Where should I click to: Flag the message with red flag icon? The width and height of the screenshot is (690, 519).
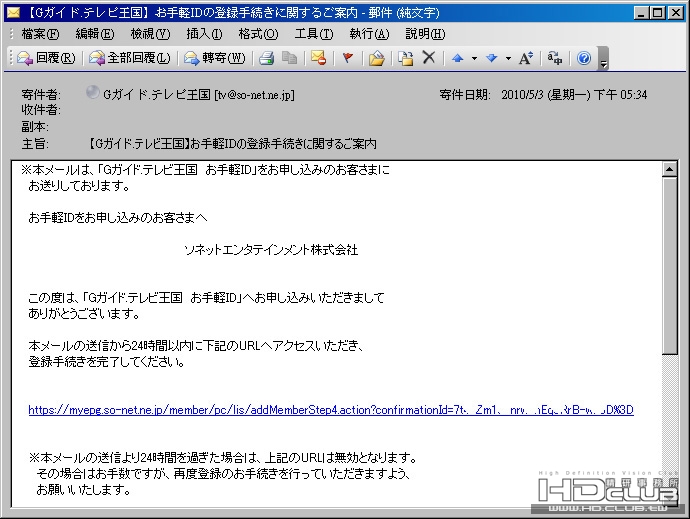pos(348,58)
